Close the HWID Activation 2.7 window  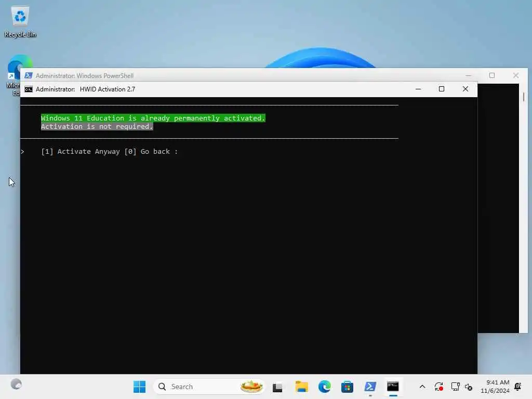pos(465,89)
